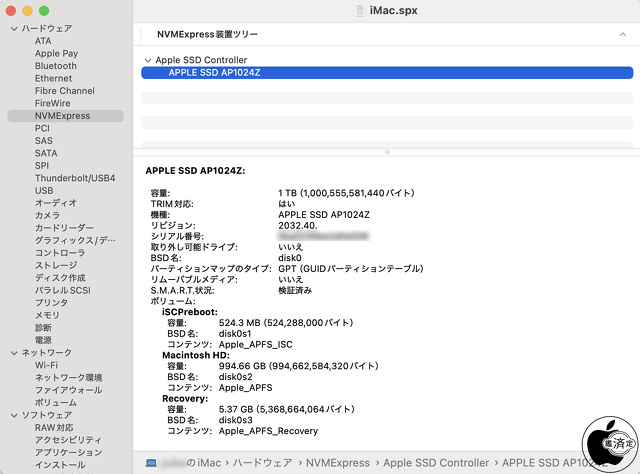640x474 pixels.
Task: Collapse the ネットワーク section in sidebar
Action: click(14, 353)
